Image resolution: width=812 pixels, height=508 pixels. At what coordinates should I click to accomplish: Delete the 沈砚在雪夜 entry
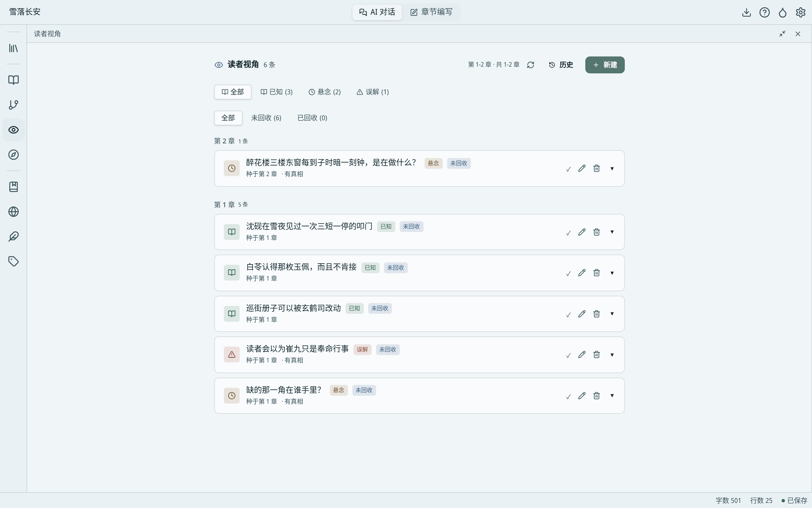596,232
